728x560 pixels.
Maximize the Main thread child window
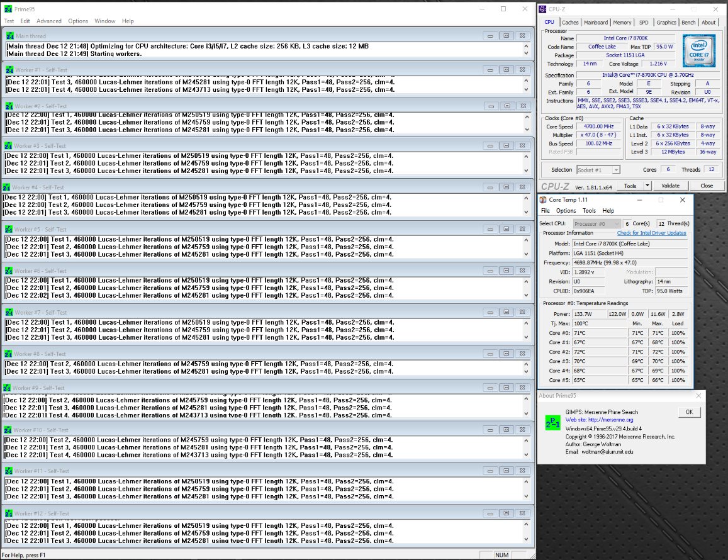(506, 36)
